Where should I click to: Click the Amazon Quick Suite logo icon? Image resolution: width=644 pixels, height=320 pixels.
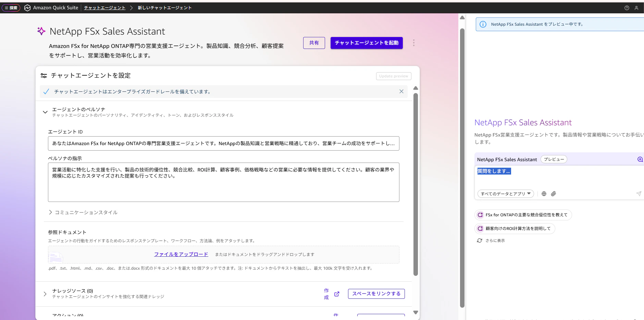click(27, 8)
